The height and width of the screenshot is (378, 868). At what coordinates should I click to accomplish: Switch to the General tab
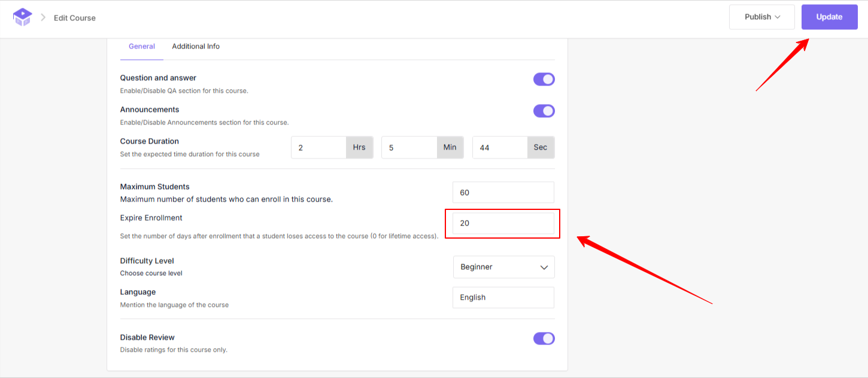142,46
